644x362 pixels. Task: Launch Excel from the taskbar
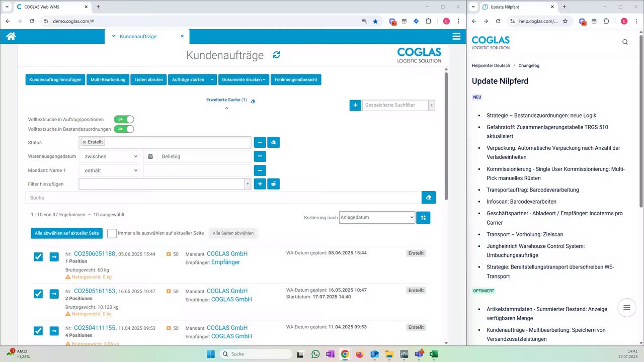433,354
